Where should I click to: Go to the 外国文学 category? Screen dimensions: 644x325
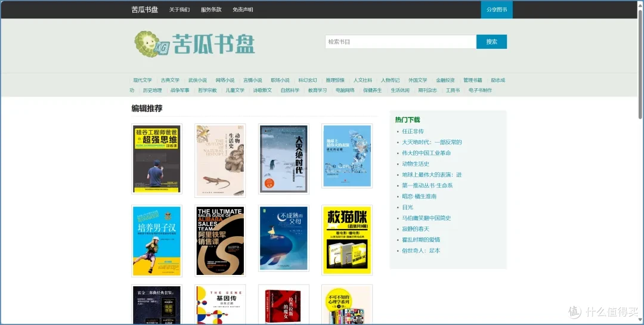(417, 80)
